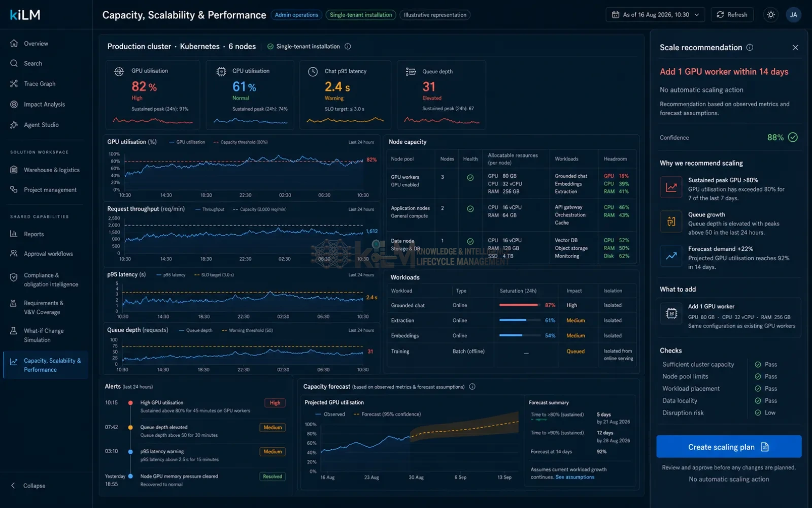Select the Training workload row
The image size is (812, 508).
coord(512,354)
